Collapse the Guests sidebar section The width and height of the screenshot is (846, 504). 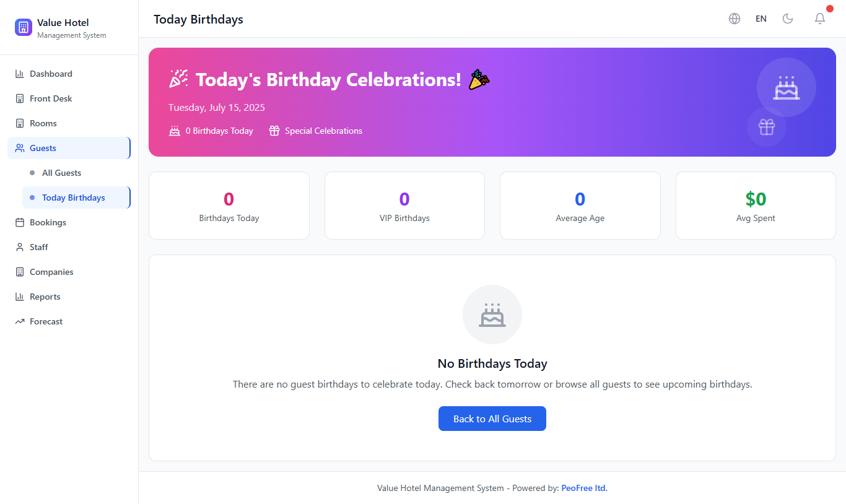tap(69, 148)
